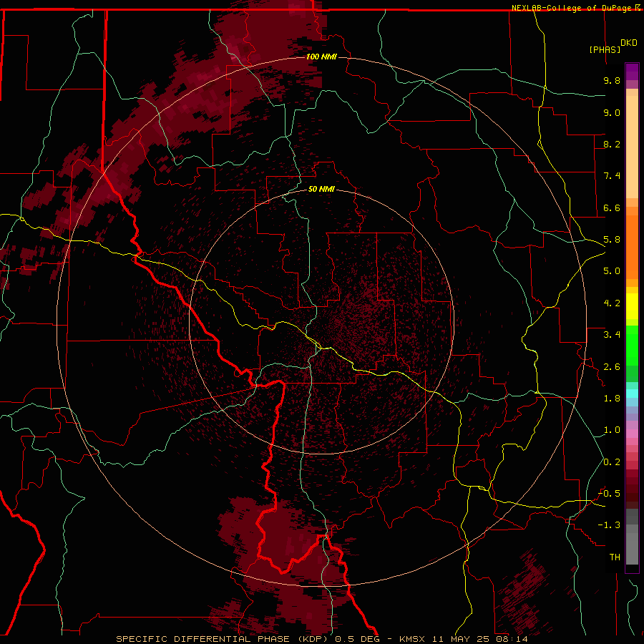This screenshot has width=644, height=644.
Task: Click the gray bottom segment of the color bar
Action: [632, 547]
